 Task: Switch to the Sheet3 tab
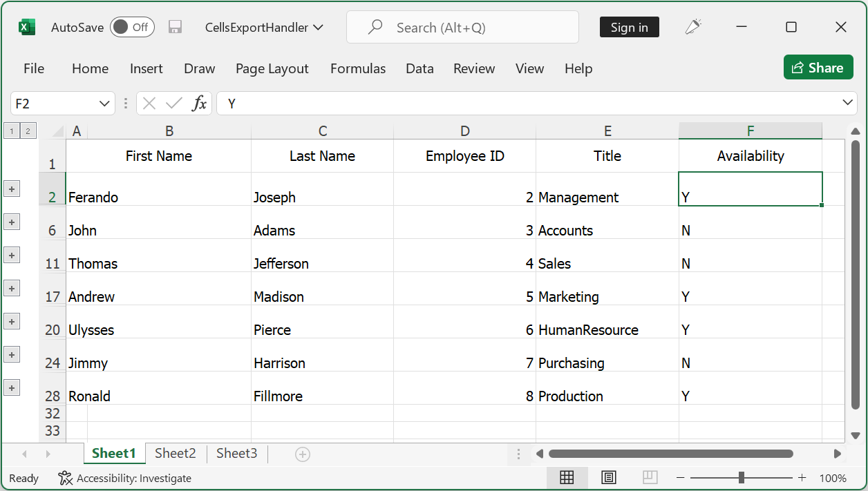pos(237,453)
